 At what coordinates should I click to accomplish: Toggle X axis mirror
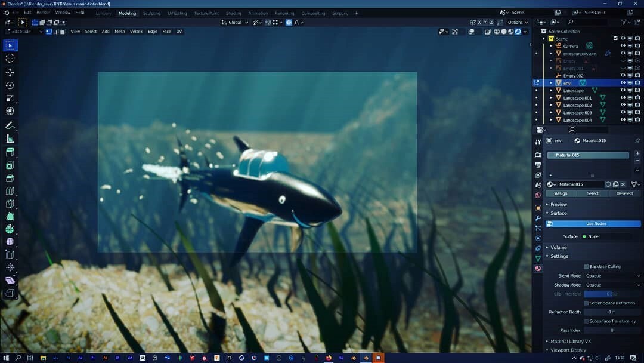(x=479, y=23)
